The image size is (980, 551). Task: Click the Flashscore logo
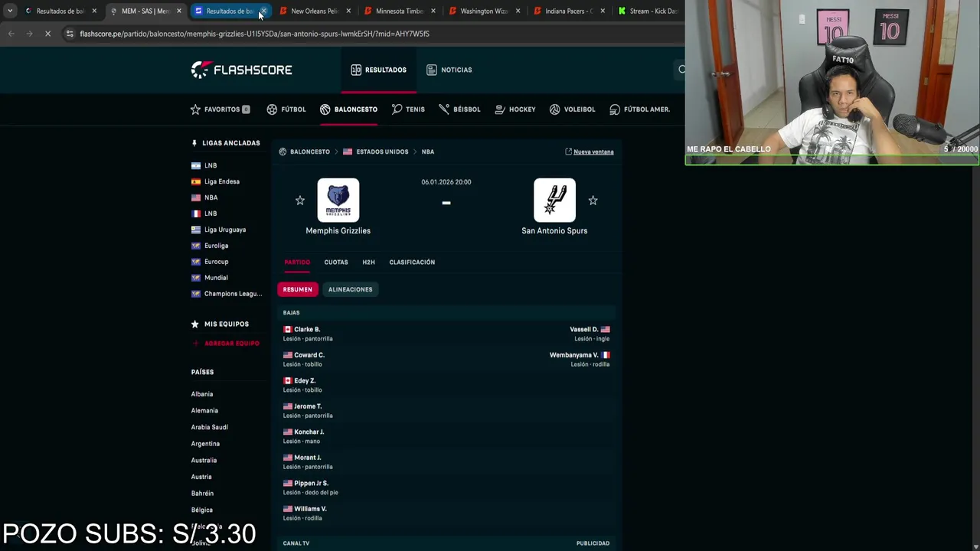coord(241,70)
